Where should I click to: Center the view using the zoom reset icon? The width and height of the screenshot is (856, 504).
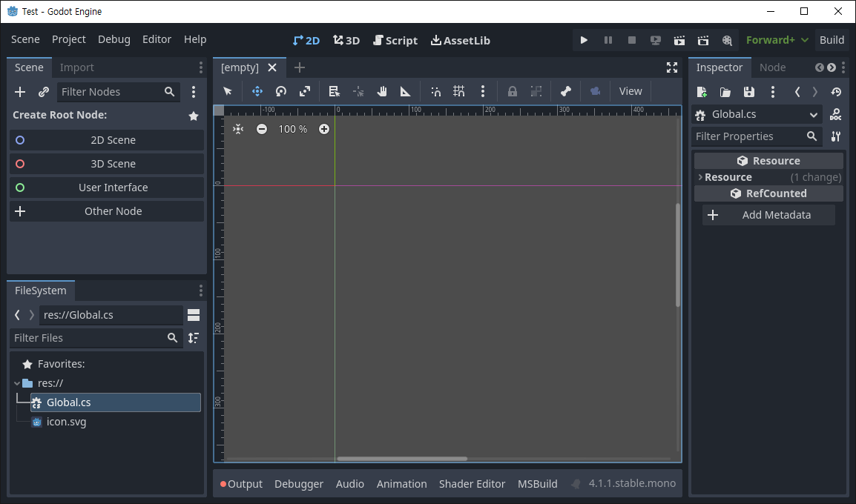tap(238, 129)
